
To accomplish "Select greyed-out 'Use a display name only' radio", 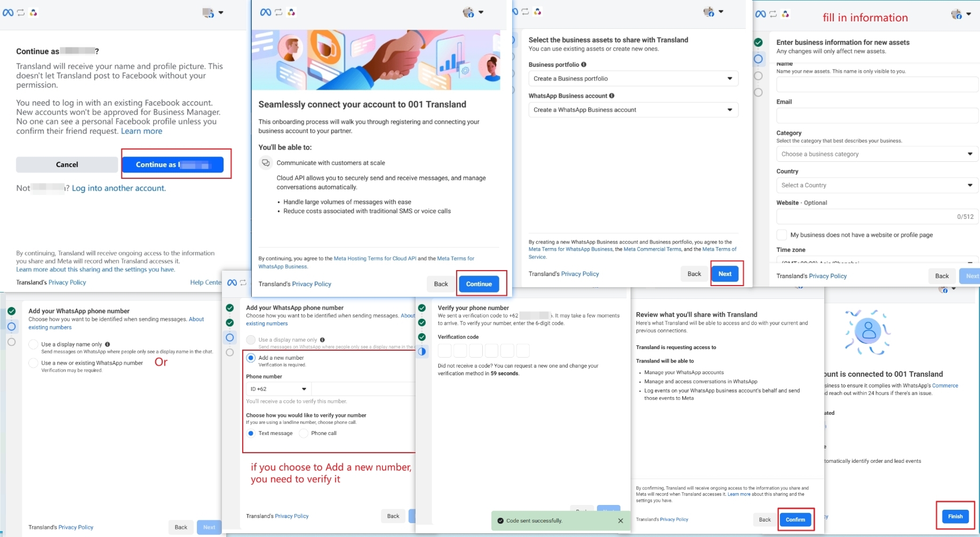I will click(x=251, y=339).
